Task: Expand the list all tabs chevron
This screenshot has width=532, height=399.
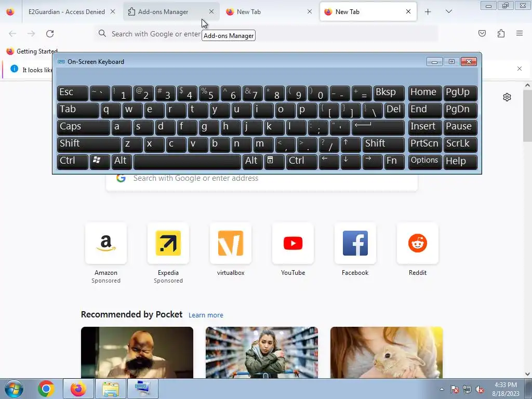Action: point(448,11)
